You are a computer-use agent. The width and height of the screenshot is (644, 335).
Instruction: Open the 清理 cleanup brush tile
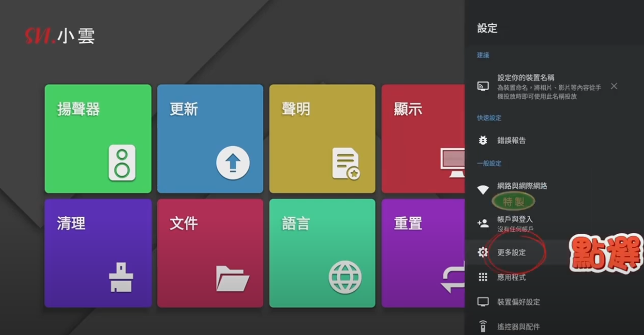coord(98,253)
